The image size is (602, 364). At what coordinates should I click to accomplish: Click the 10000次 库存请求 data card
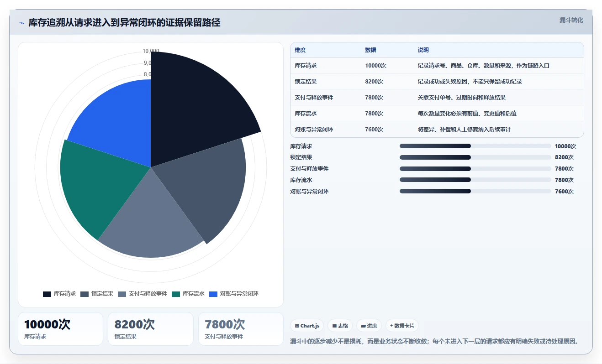pyautogui.click(x=60, y=329)
